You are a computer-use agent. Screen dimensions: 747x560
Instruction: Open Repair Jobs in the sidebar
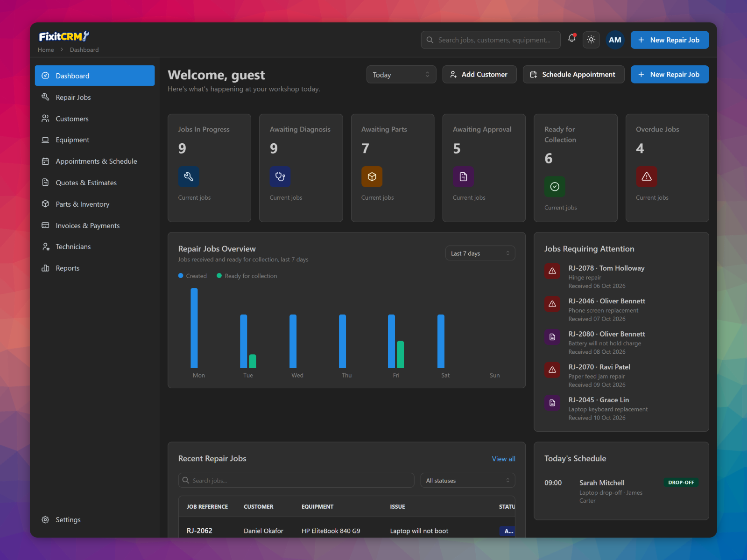click(x=95, y=97)
